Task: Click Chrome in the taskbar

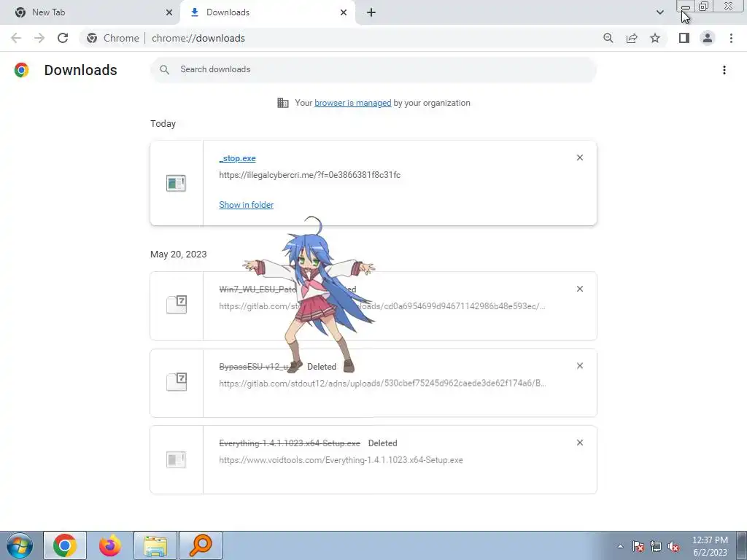Action: (65, 545)
